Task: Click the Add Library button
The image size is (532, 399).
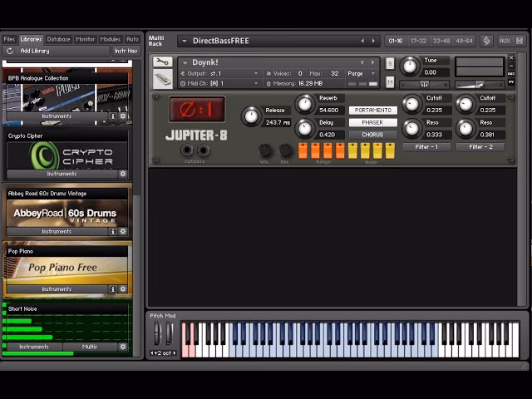Action: pyautogui.click(x=35, y=51)
